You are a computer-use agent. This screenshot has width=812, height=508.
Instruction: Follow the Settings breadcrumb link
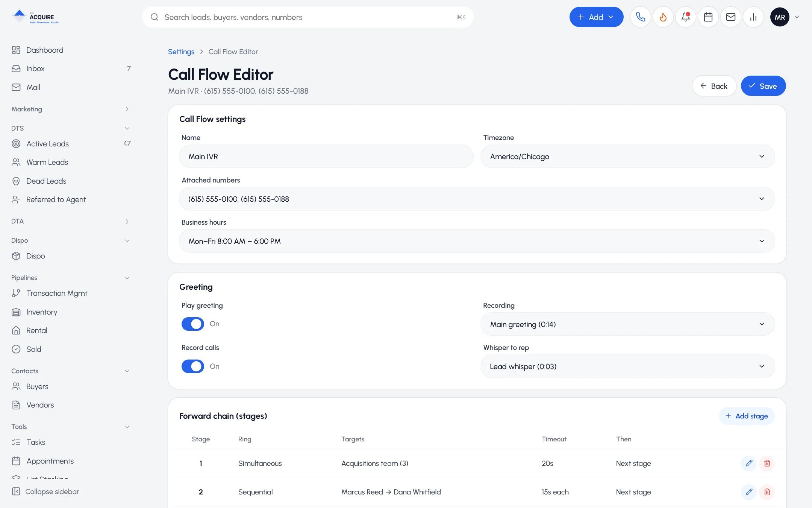[x=181, y=52]
